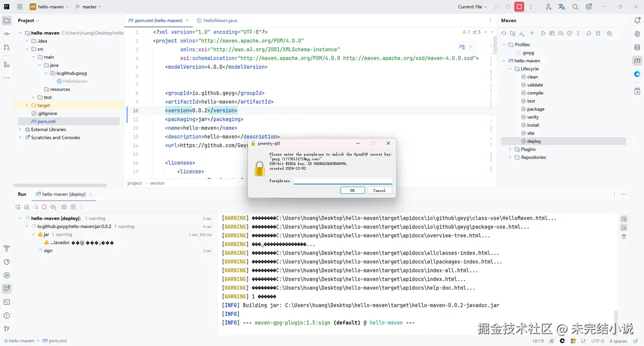Open the Commit tool window

click(7, 34)
